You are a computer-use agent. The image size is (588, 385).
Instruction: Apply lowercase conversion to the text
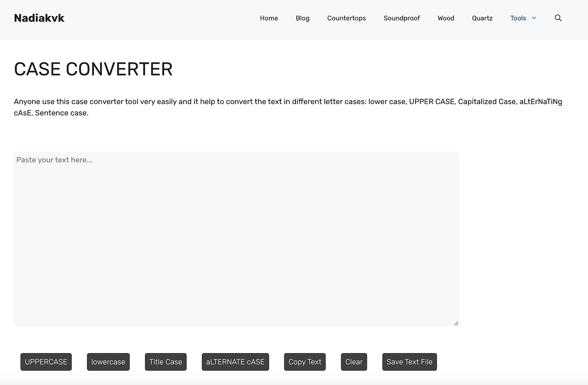[x=108, y=361]
